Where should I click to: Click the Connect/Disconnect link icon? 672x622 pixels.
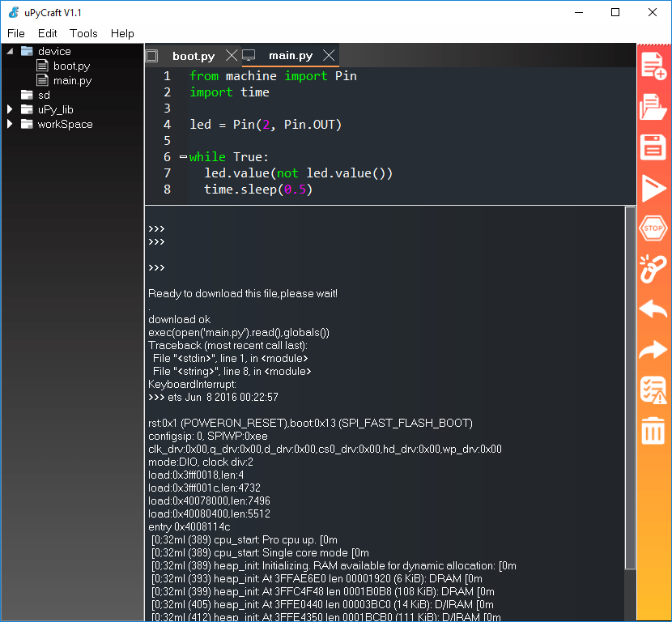click(653, 269)
